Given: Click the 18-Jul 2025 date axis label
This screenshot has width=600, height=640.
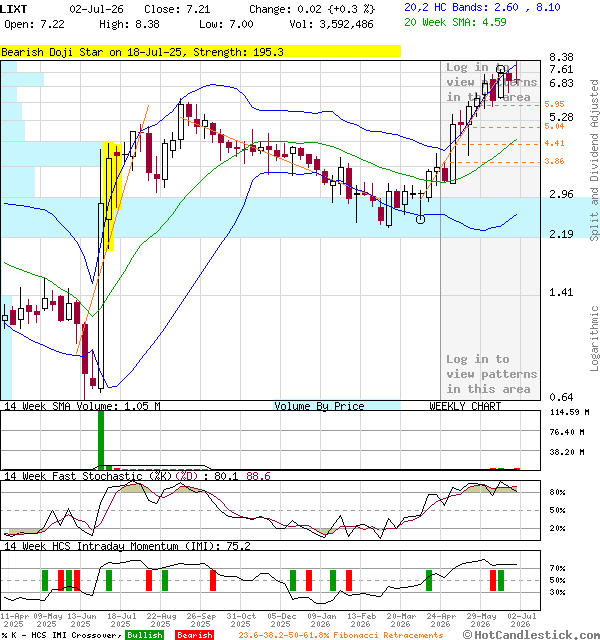Looking at the screenshot, I should tap(121, 620).
